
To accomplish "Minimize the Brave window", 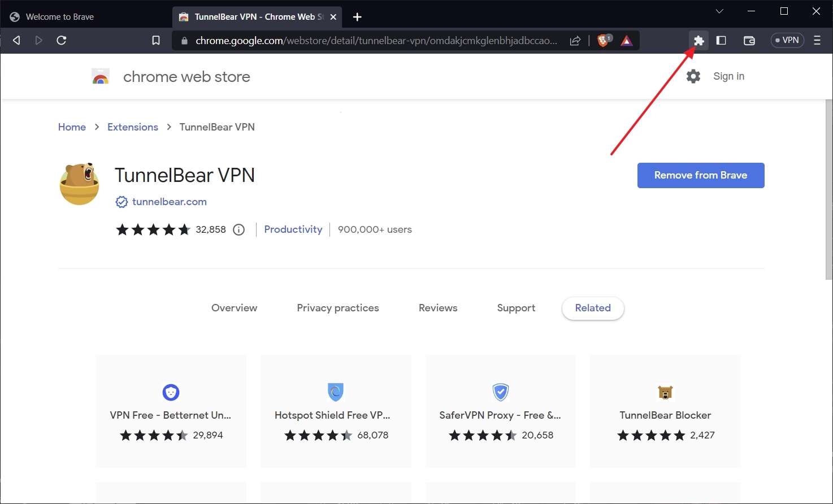I will point(751,11).
